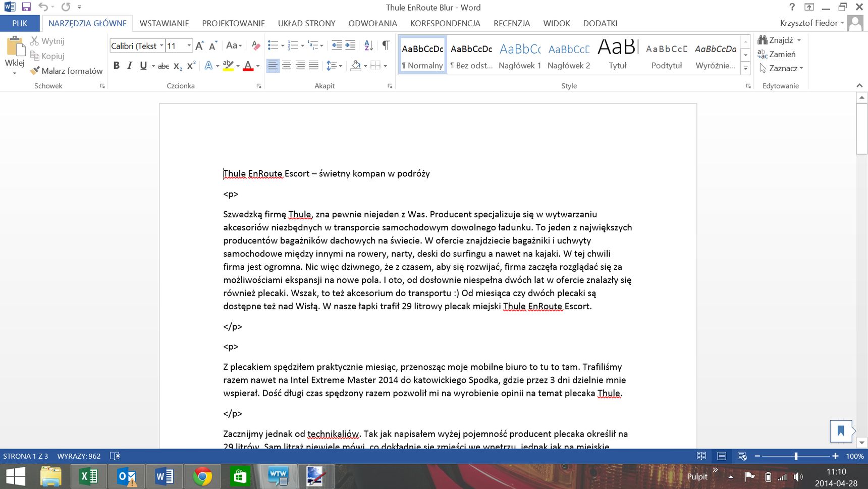Click Znajdź find button
The image size is (868, 489).
pos(776,40)
